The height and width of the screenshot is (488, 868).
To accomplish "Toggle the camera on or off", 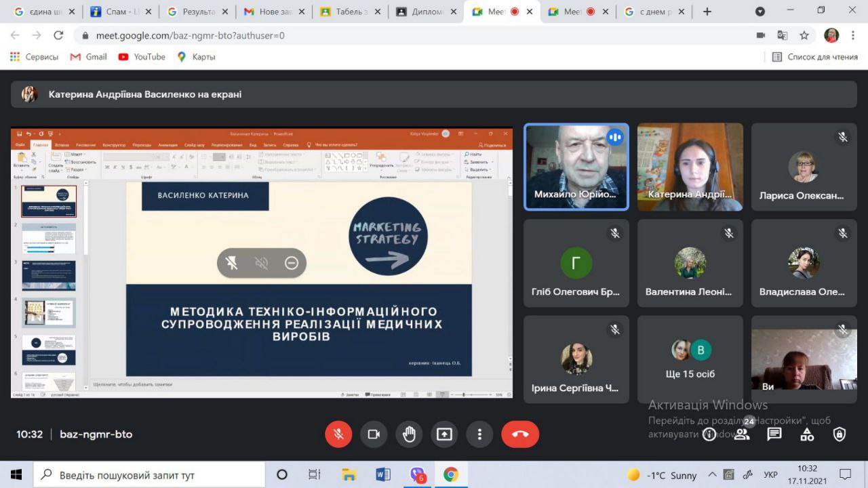I will [x=373, y=434].
